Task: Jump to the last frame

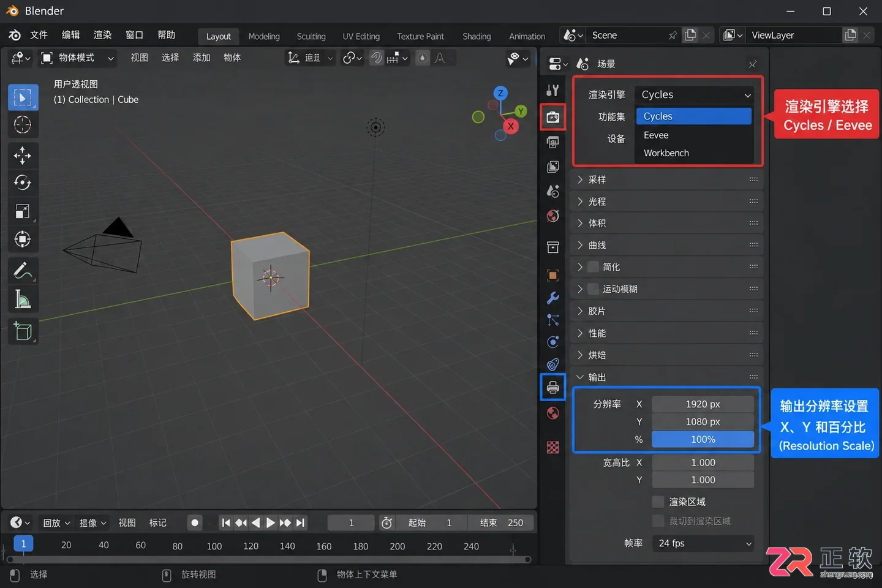Action: coord(300,522)
